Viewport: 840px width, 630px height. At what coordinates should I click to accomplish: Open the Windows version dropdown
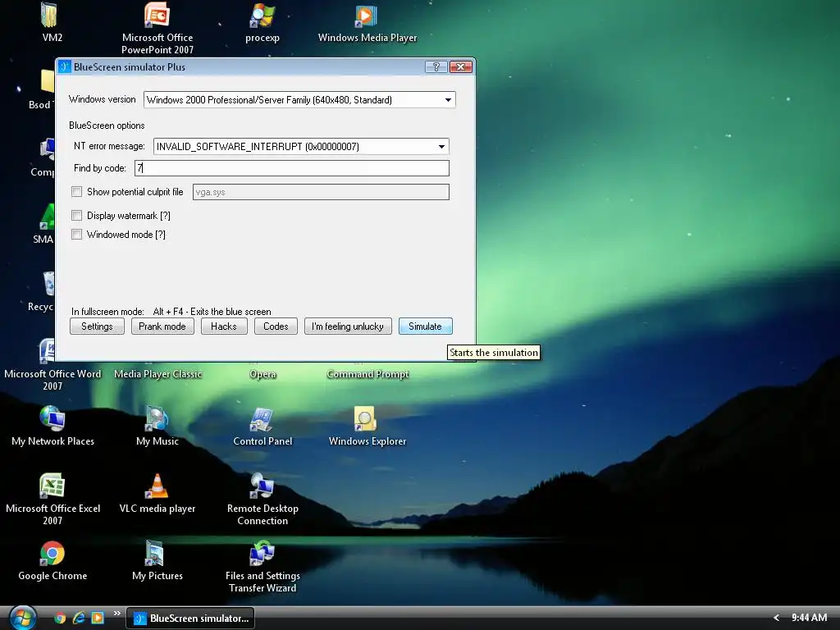coord(448,99)
